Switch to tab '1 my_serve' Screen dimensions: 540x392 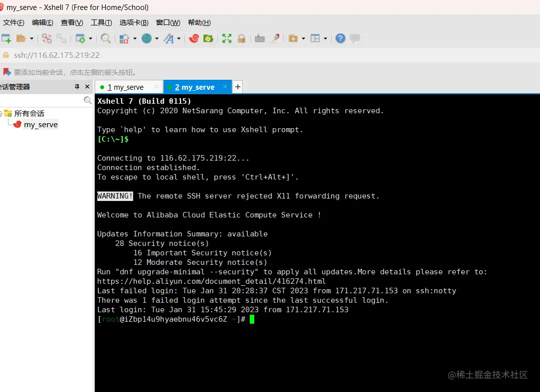pyautogui.click(x=125, y=87)
